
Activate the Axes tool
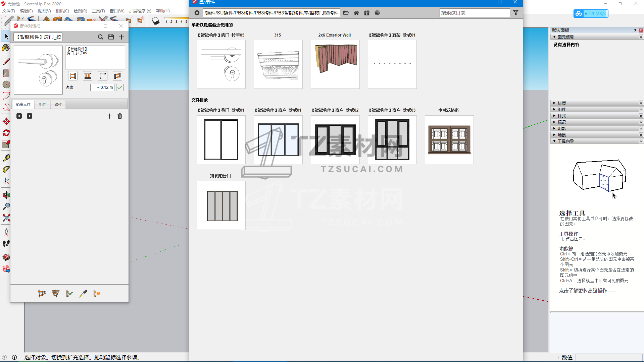coord(6,181)
